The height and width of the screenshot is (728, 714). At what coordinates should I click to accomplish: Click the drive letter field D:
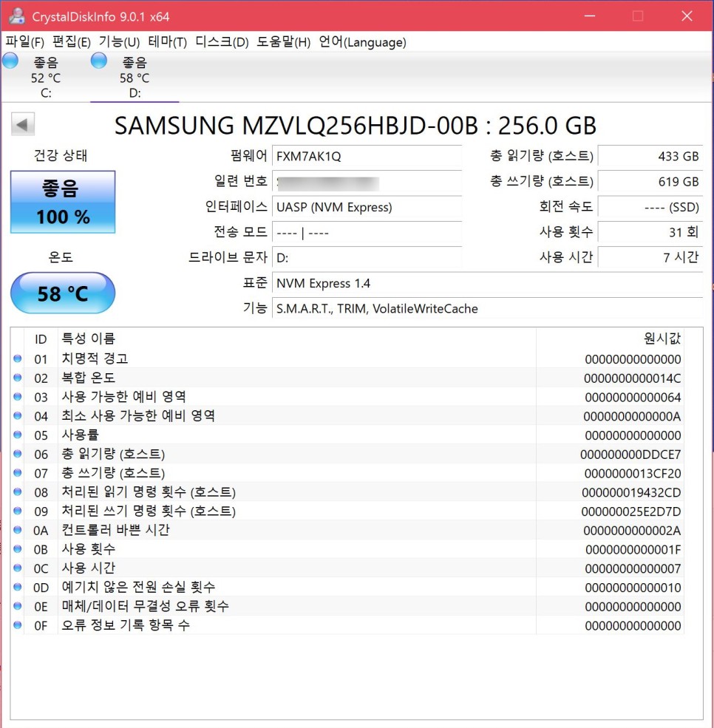367,257
